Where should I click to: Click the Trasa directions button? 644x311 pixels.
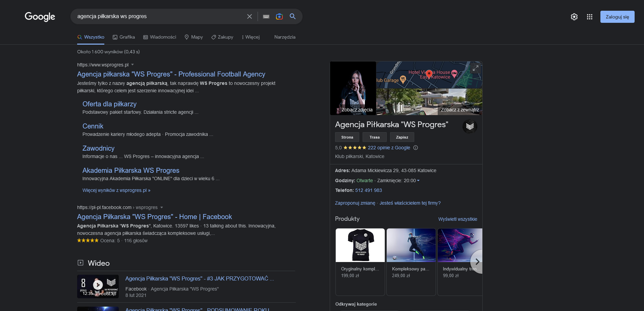pos(375,137)
